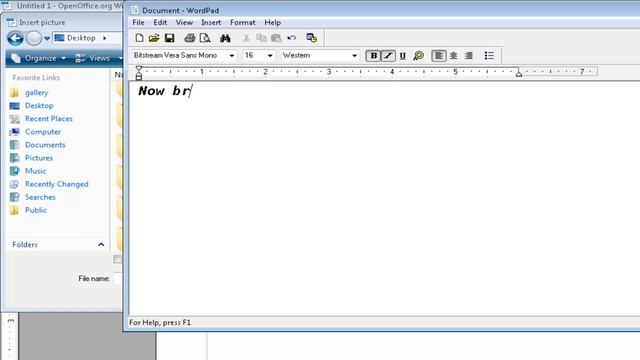The width and height of the screenshot is (640, 360).
Task: Toggle Bold formatting button
Action: (373, 56)
